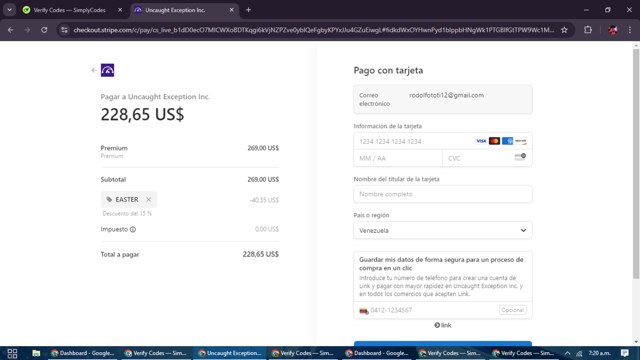This screenshot has height=360, width=640.
Task: Click the Uncaught Exception merchant logo
Action: 107,70
